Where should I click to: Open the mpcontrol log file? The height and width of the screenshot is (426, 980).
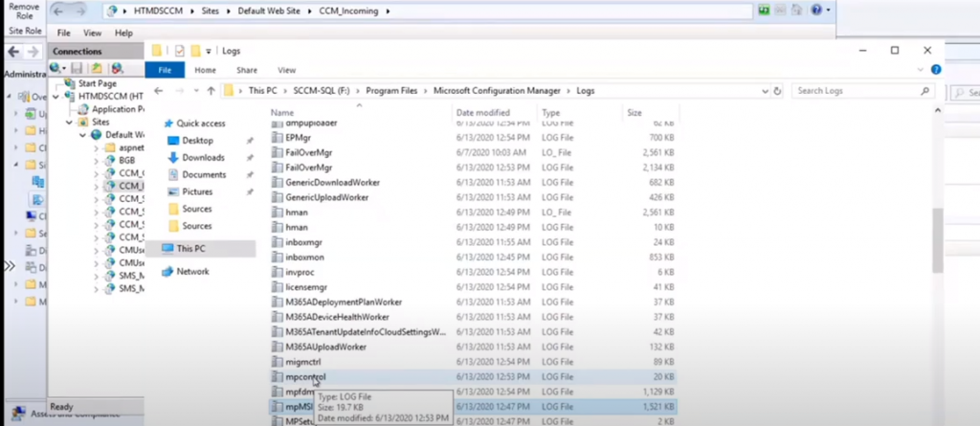473,376
